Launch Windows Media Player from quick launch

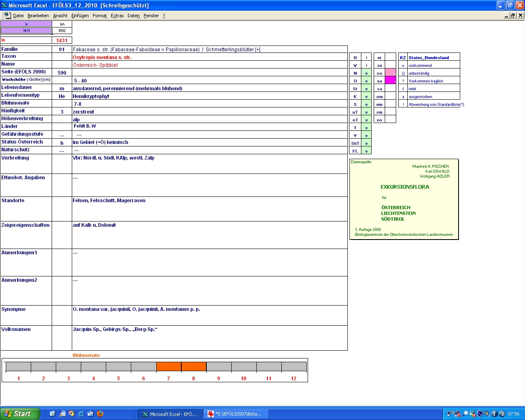pyautogui.click(x=71, y=414)
